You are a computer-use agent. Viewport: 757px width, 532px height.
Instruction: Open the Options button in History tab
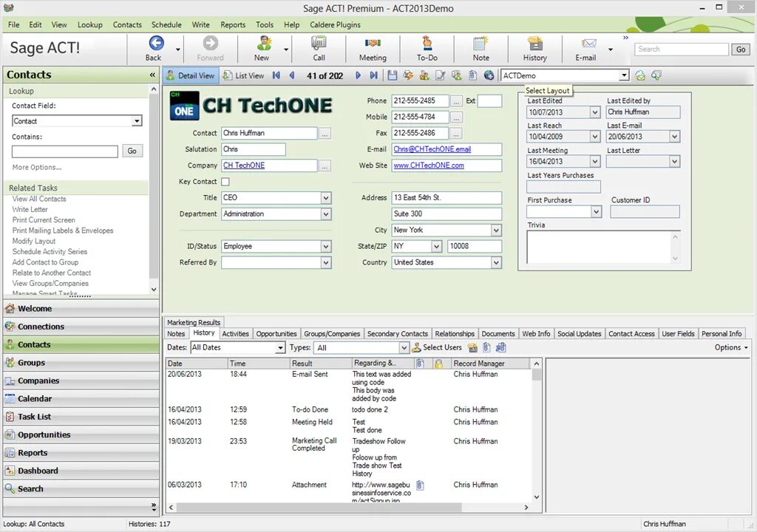point(731,347)
